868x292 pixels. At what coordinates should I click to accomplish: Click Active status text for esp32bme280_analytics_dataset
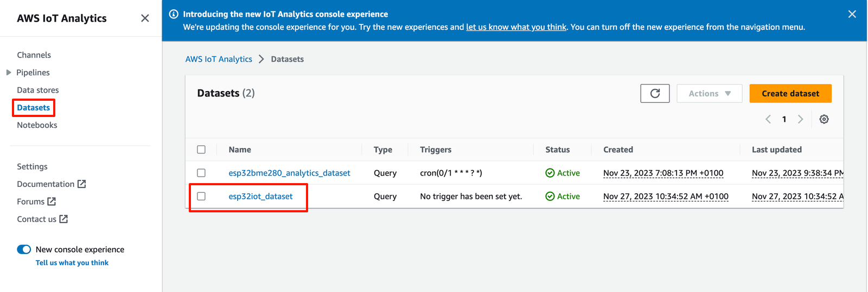pyautogui.click(x=569, y=173)
